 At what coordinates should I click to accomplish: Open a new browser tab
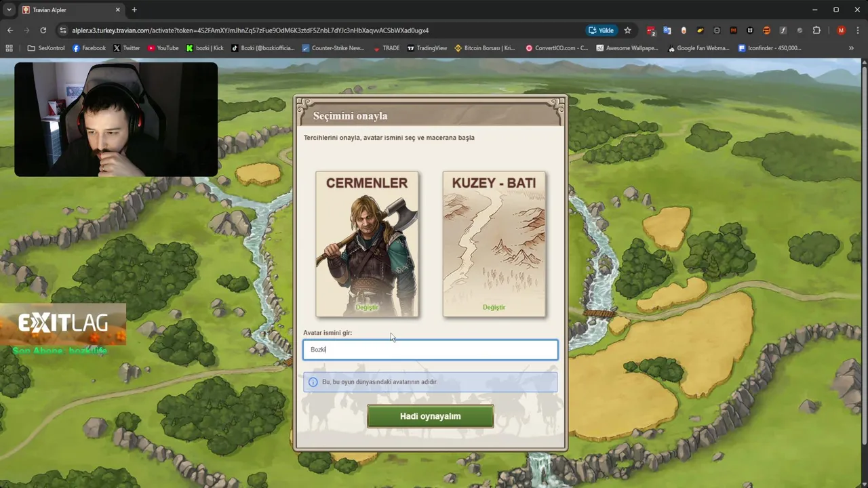(x=134, y=10)
